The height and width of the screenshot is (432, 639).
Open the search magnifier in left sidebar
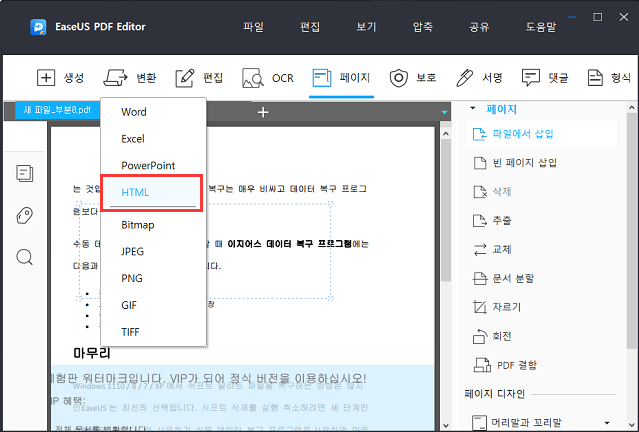click(x=25, y=258)
